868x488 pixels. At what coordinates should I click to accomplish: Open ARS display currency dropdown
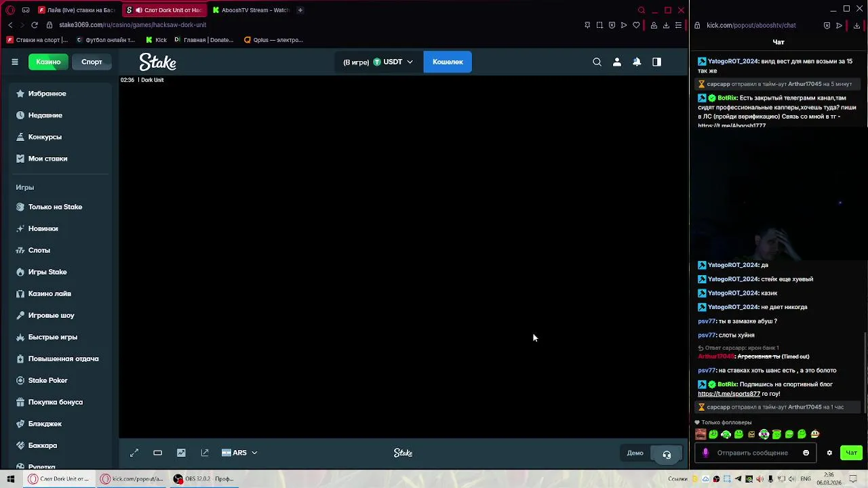click(239, 453)
